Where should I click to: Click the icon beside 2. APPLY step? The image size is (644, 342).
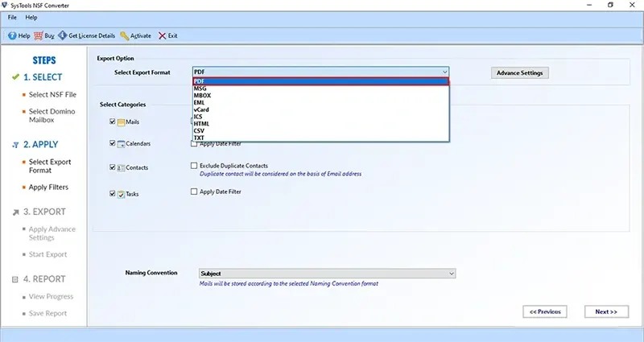click(15, 145)
